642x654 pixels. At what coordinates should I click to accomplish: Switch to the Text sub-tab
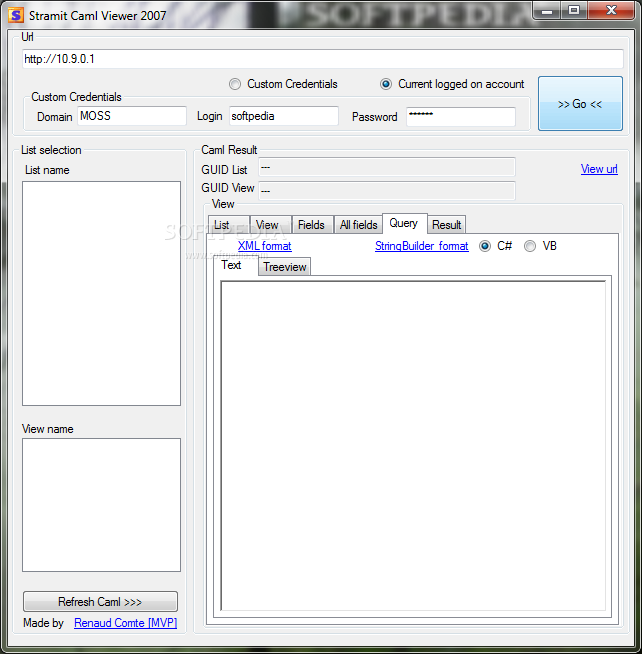(x=234, y=265)
